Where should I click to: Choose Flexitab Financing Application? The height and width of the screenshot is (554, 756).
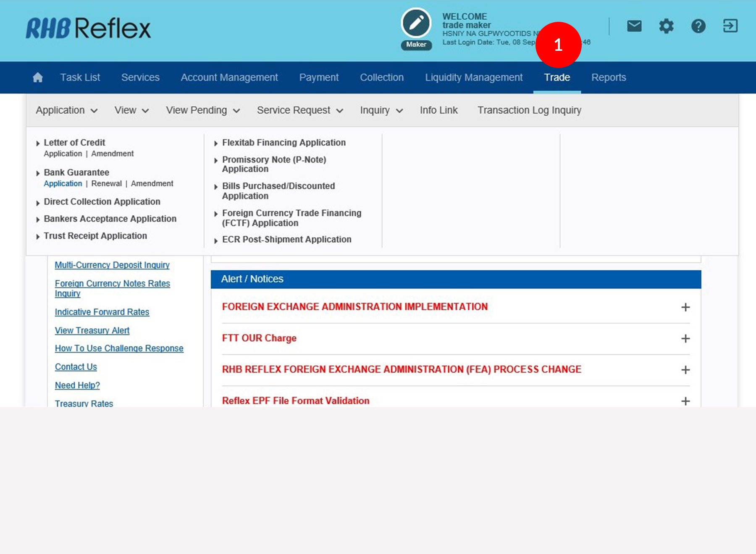click(283, 143)
